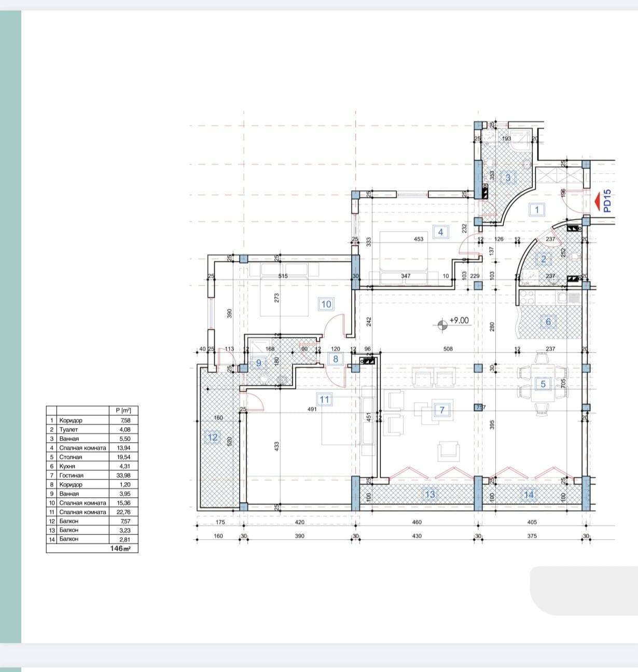
Task: Click the boxed room label 7 in living room
Action: pos(442,410)
